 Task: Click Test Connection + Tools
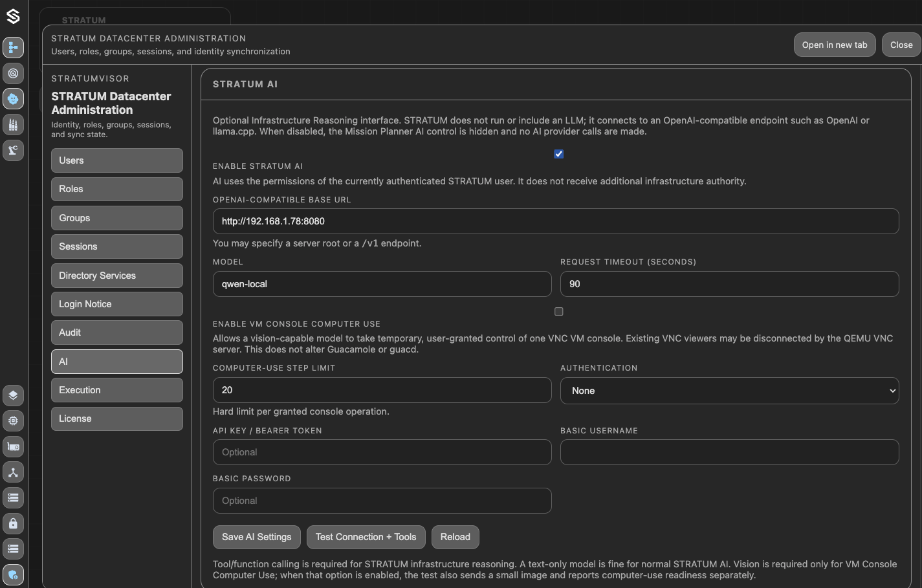point(366,537)
